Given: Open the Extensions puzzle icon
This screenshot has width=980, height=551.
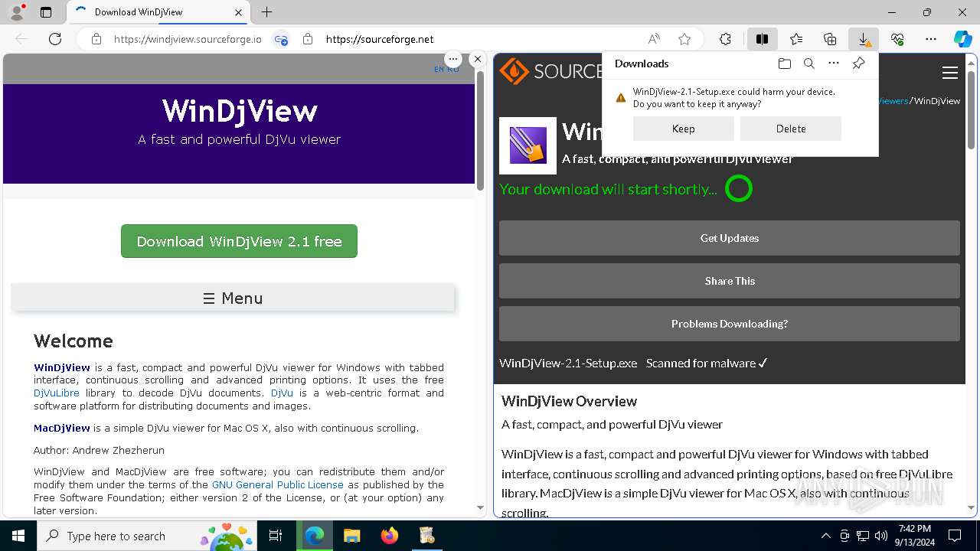Looking at the screenshot, I should [x=725, y=39].
